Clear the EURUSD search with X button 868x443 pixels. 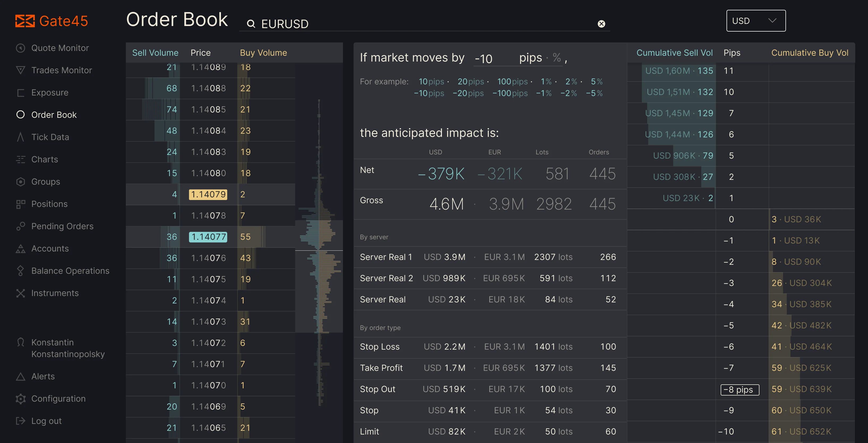(601, 24)
